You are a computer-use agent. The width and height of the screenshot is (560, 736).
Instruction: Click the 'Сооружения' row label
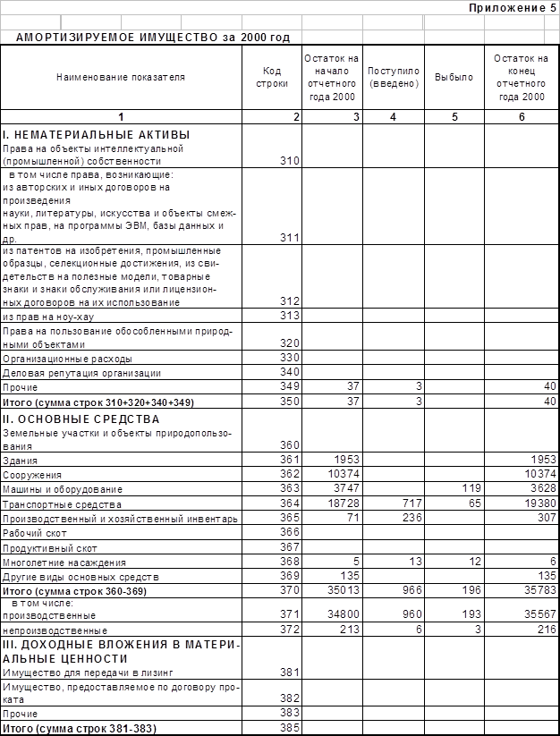point(32,476)
